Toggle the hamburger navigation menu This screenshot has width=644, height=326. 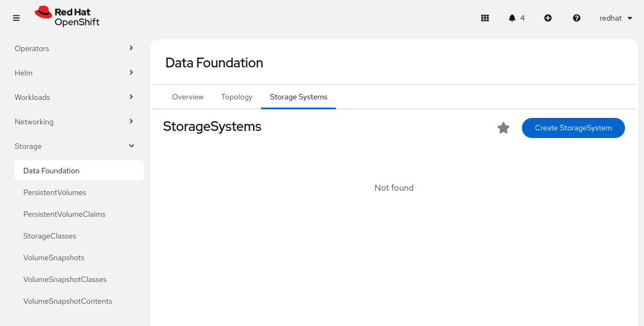[x=16, y=18]
